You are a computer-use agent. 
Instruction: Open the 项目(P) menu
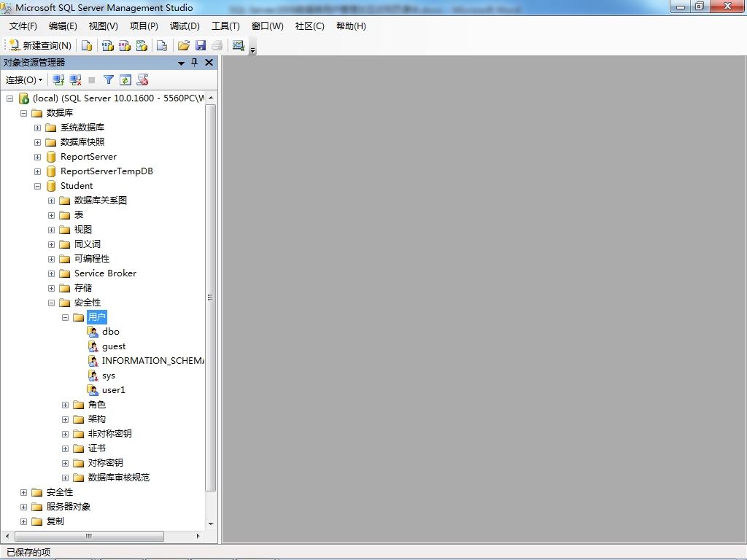[144, 26]
